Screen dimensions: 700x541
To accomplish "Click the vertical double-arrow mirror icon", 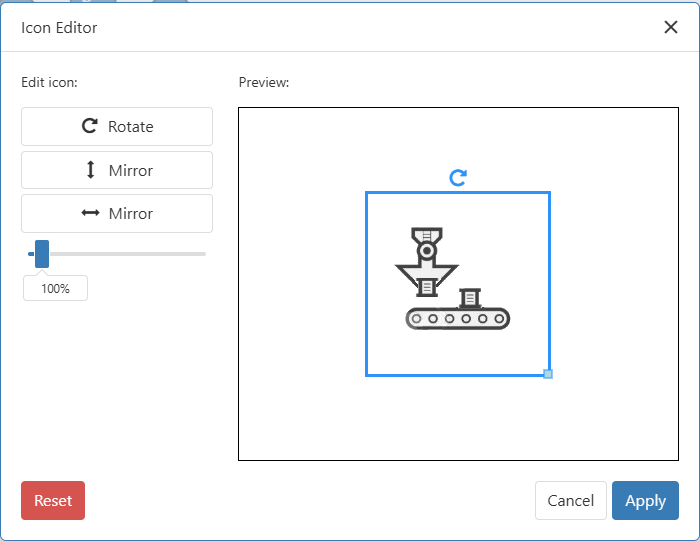I will point(91,170).
